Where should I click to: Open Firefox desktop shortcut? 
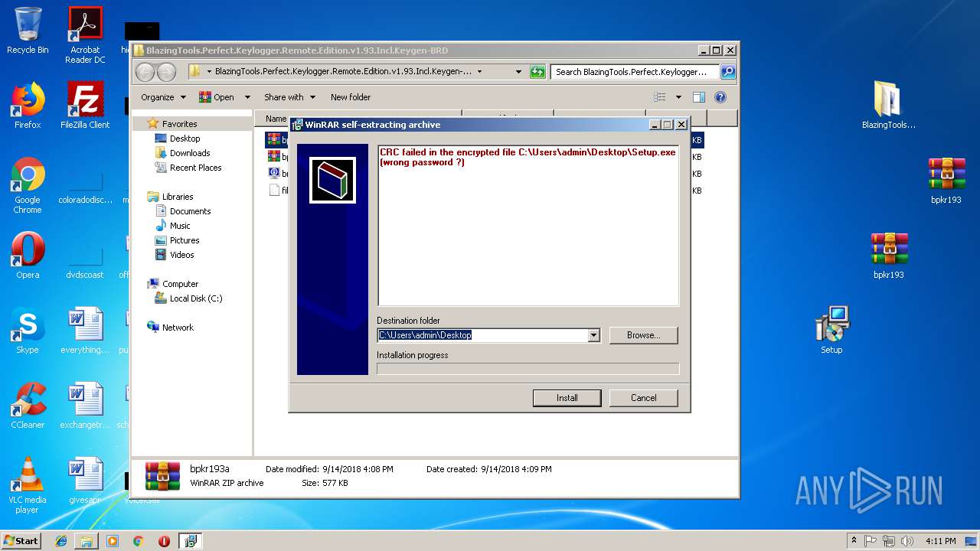click(28, 106)
